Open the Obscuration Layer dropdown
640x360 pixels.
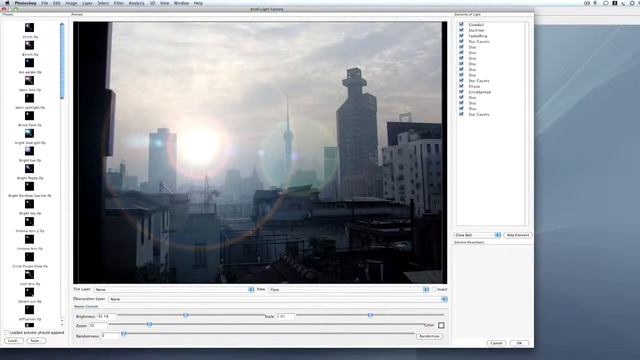278,299
